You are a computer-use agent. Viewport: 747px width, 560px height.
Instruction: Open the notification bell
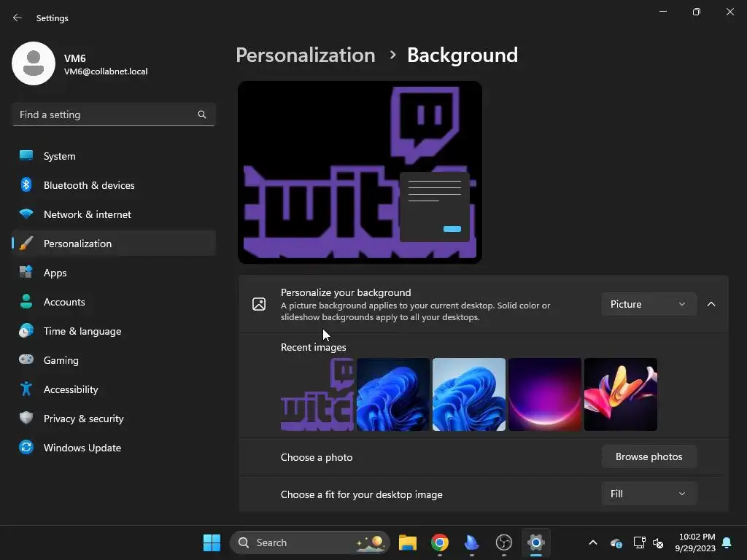click(x=727, y=542)
